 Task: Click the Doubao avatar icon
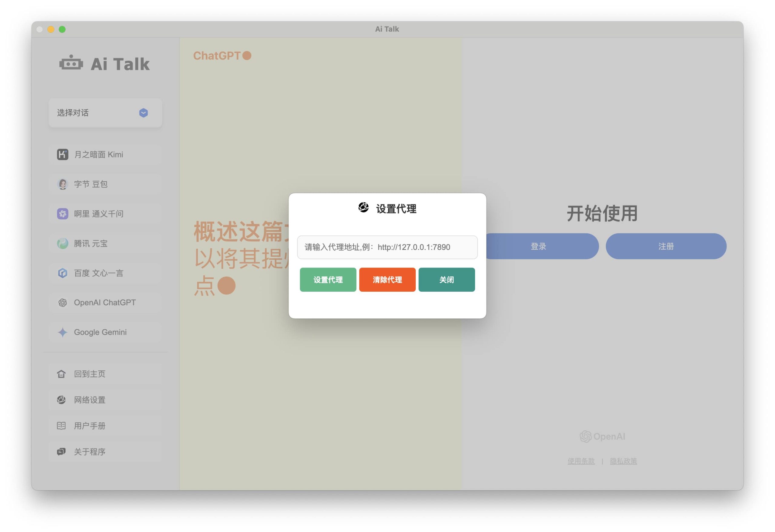pyautogui.click(x=62, y=184)
